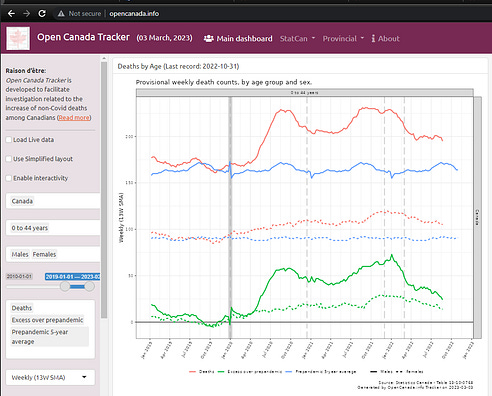Image resolution: width=492 pixels, height=396 pixels.
Task: Click the chart subtitle Provisional weekly death counts
Action: point(224,82)
